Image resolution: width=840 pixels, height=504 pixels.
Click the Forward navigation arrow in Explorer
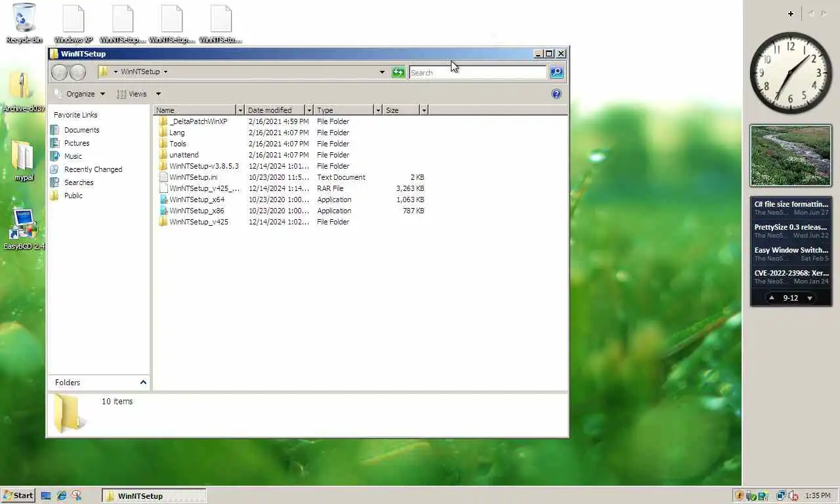pyautogui.click(x=77, y=72)
